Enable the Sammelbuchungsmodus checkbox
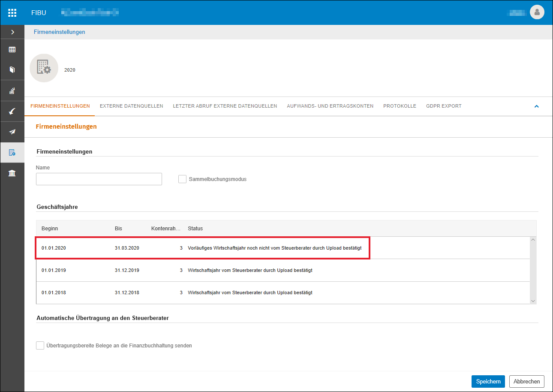 [x=182, y=179]
